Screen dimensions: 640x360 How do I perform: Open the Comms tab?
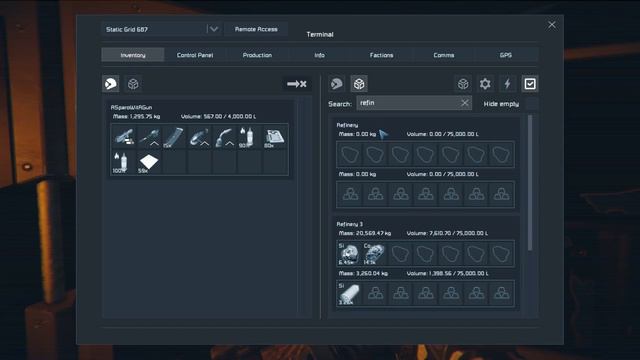point(444,55)
